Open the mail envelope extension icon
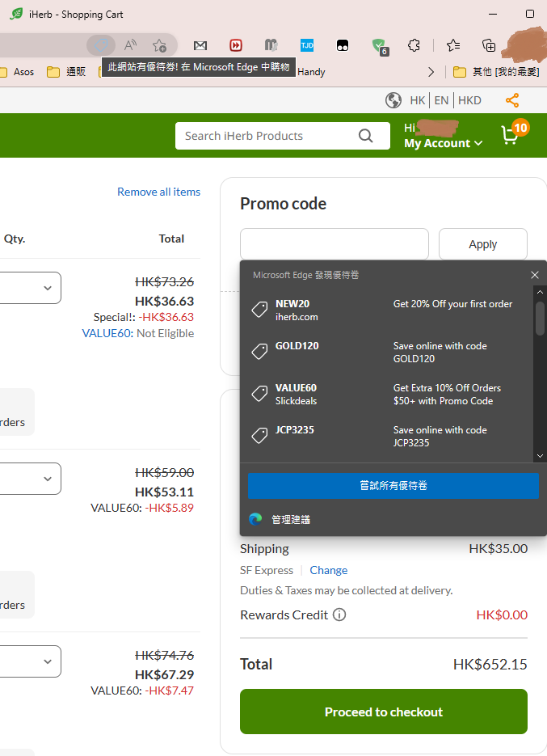547x756 pixels. tap(200, 45)
